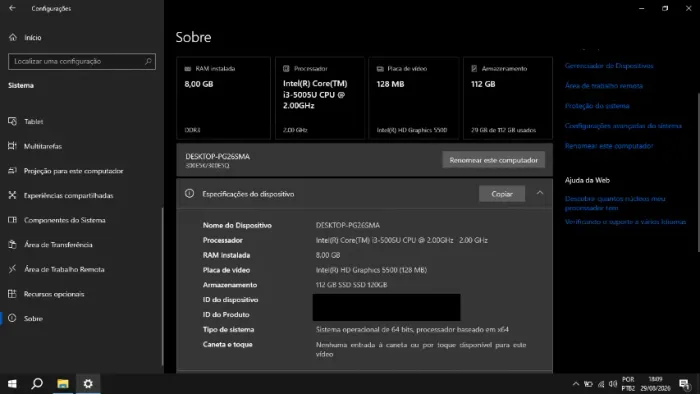Click the 8,00 GB RAM card value
Screen dimensions: 700x394
(199, 84)
